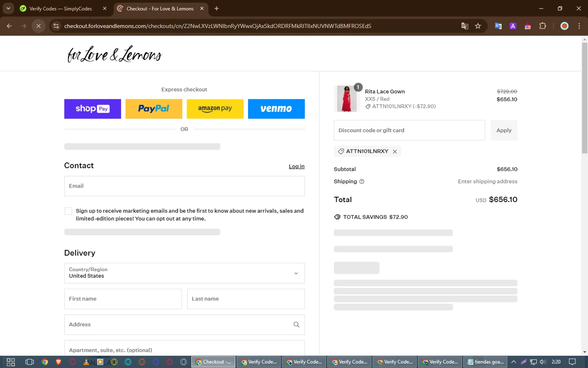Click the Apply discount button
This screenshot has height=368, width=588.
coord(504,130)
